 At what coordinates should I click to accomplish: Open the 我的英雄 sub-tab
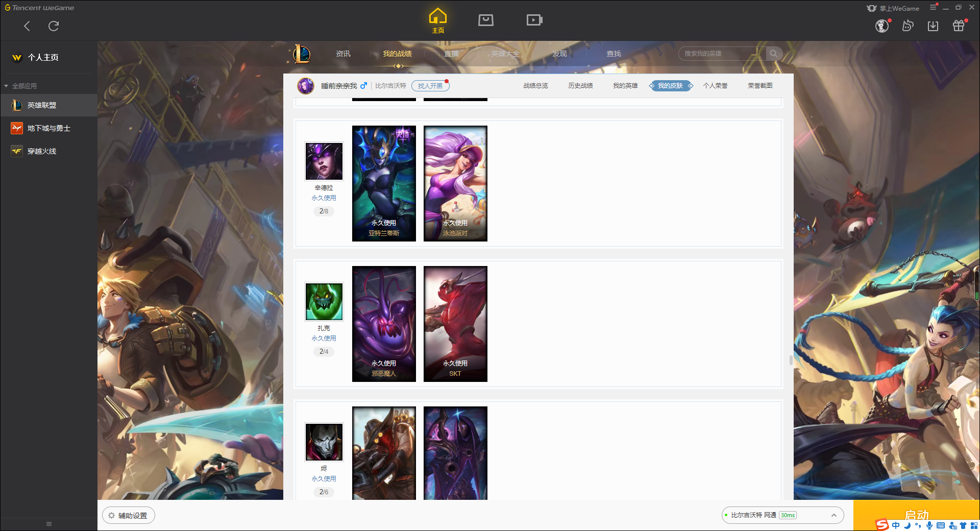625,86
